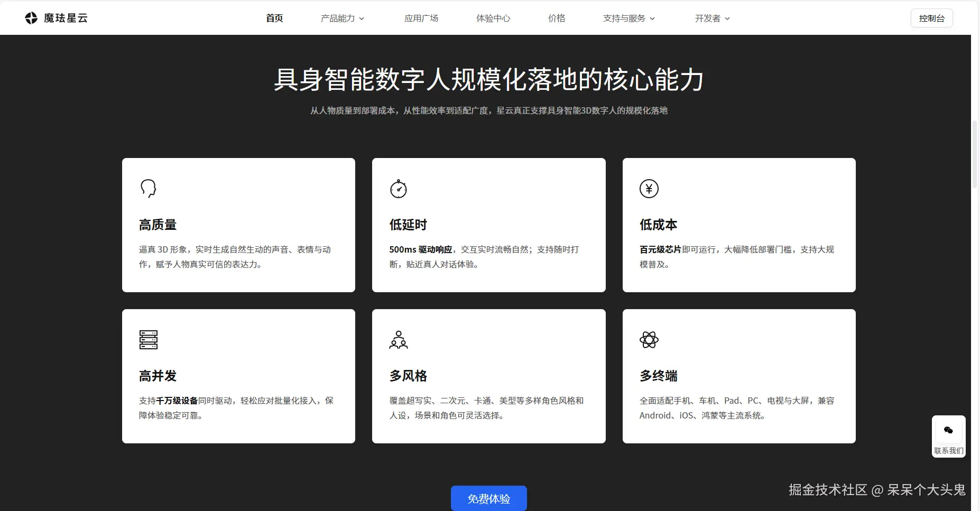The height and width of the screenshot is (511, 980).
Task: Click the yen currency icon above 低成本
Action: [x=649, y=188]
